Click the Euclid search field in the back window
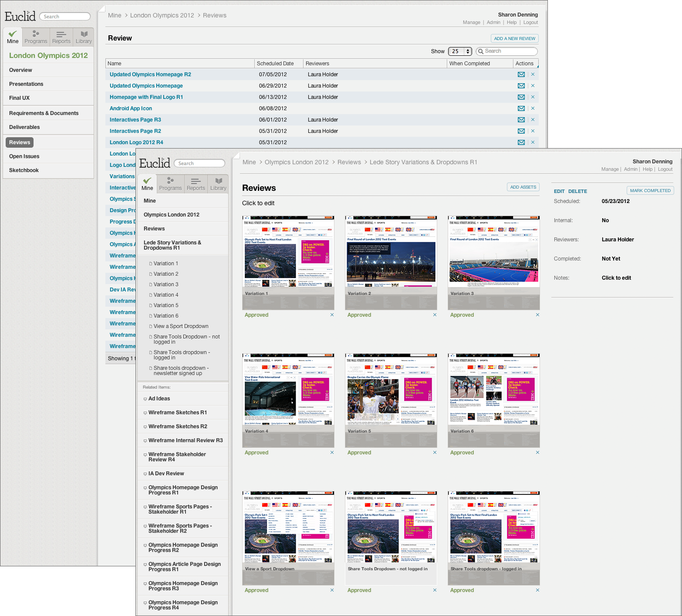 pyautogui.click(x=65, y=17)
